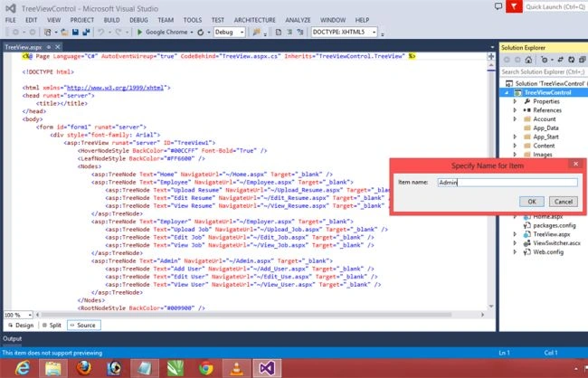
Task: Click the toolbar icon right of Debug dropdown
Action: (257, 33)
